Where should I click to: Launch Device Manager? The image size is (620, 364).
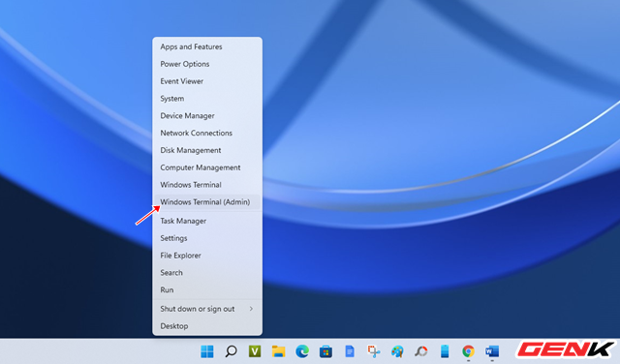pyautogui.click(x=207, y=116)
